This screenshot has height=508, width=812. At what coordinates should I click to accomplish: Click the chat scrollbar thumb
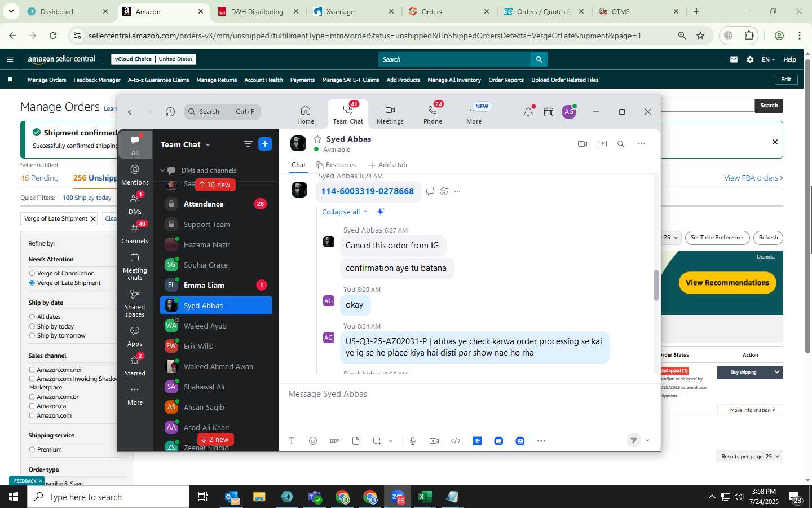[656, 285]
